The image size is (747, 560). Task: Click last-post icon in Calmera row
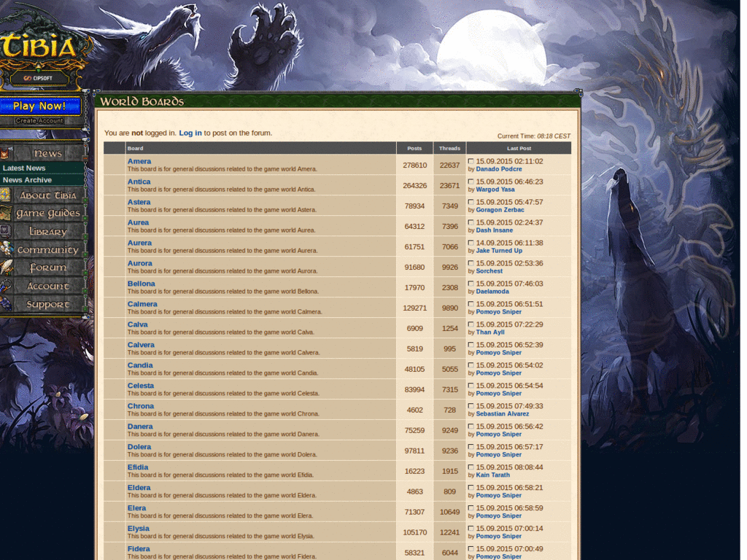click(x=471, y=304)
